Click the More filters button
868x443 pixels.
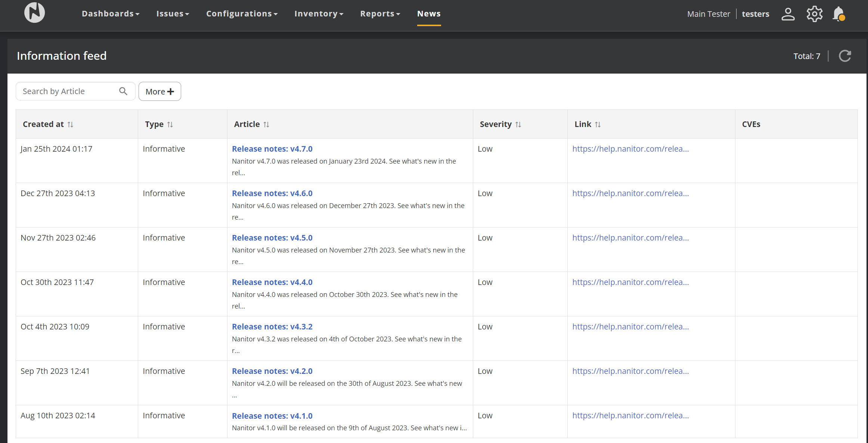click(x=160, y=92)
